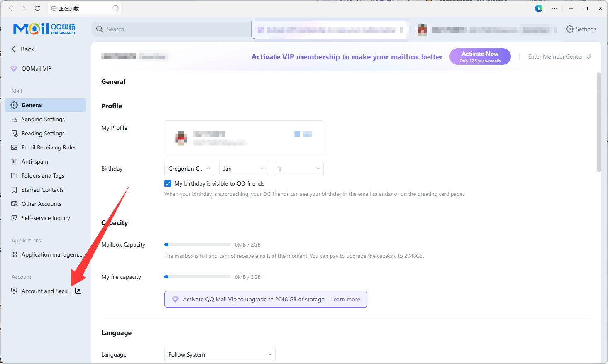Click the VIP diamond icon in storage banner
This screenshot has width=608, height=364.
pyautogui.click(x=175, y=299)
